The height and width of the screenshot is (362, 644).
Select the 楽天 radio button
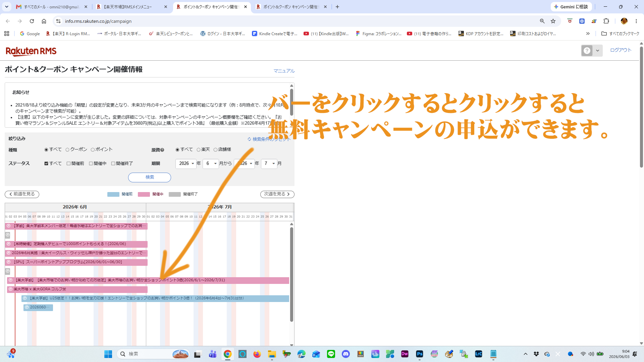click(199, 150)
